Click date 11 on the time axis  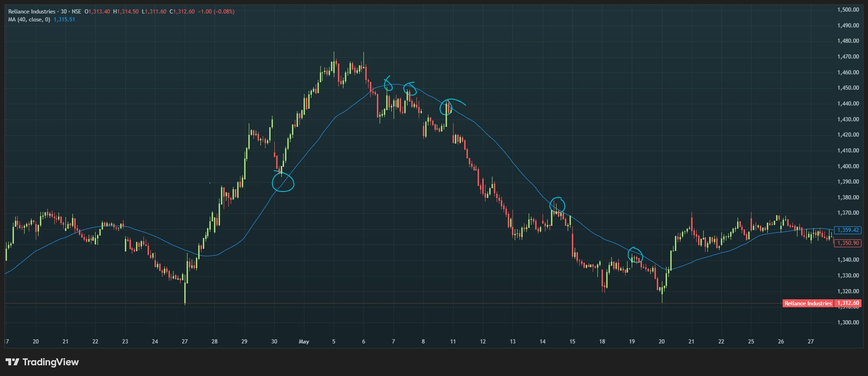point(453,342)
